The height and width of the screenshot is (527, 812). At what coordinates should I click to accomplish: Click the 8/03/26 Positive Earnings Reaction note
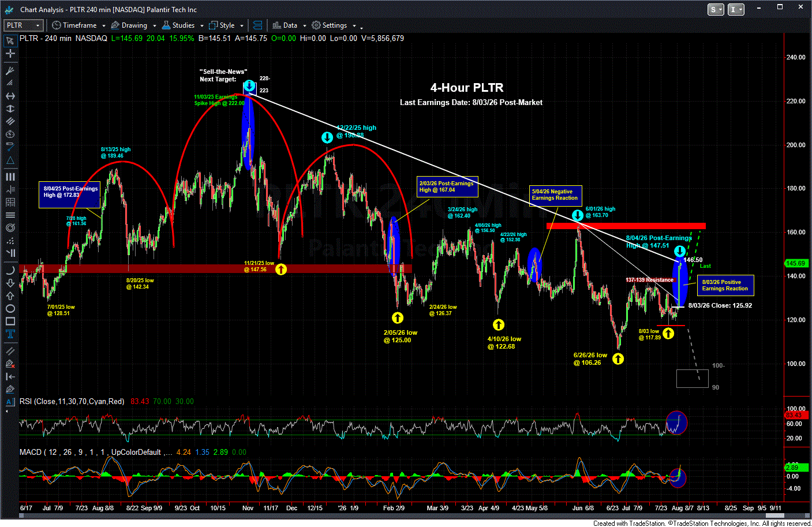pyautogui.click(x=725, y=285)
